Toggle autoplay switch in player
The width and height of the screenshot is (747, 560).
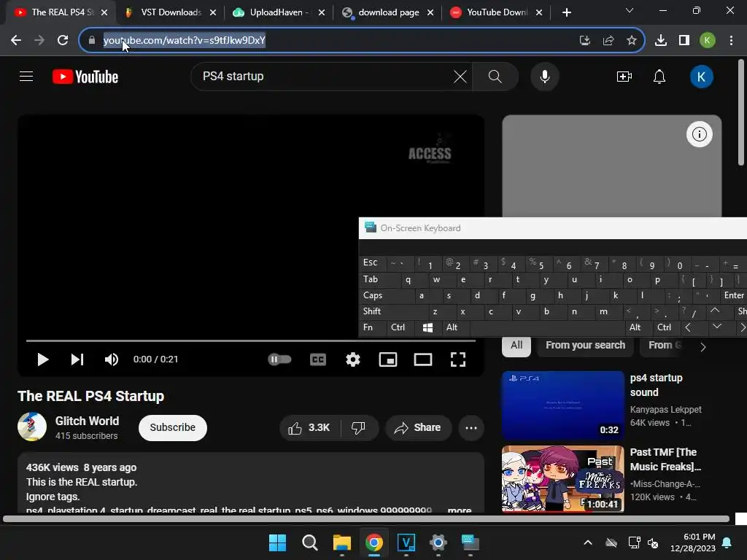click(x=279, y=359)
